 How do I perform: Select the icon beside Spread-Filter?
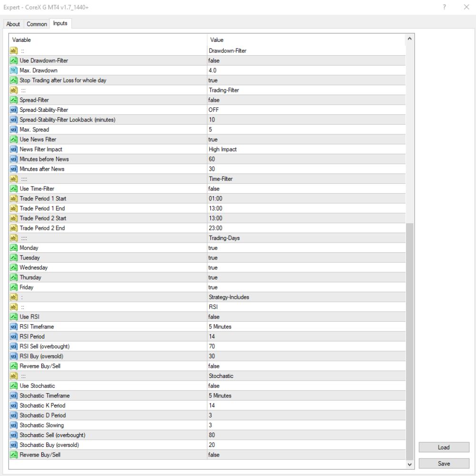[14, 100]
